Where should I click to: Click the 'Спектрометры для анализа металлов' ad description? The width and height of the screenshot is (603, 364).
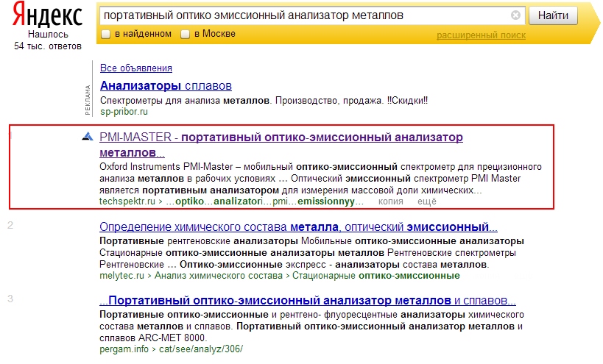pyautogui.click(x=264, y=101)
